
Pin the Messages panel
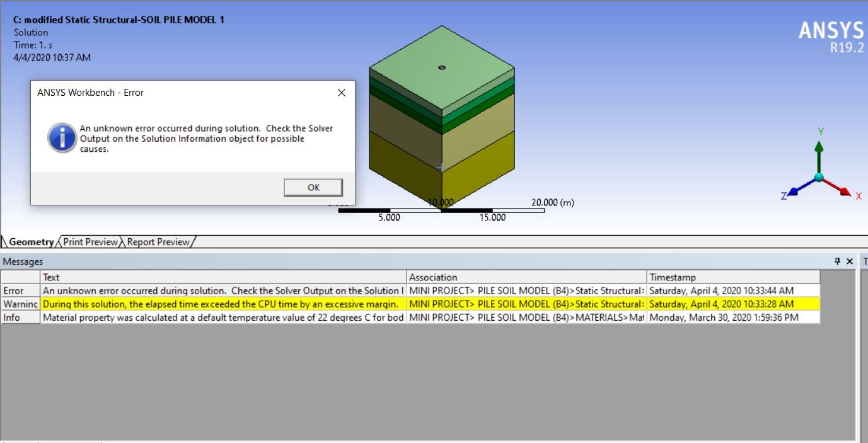[837, 262]
